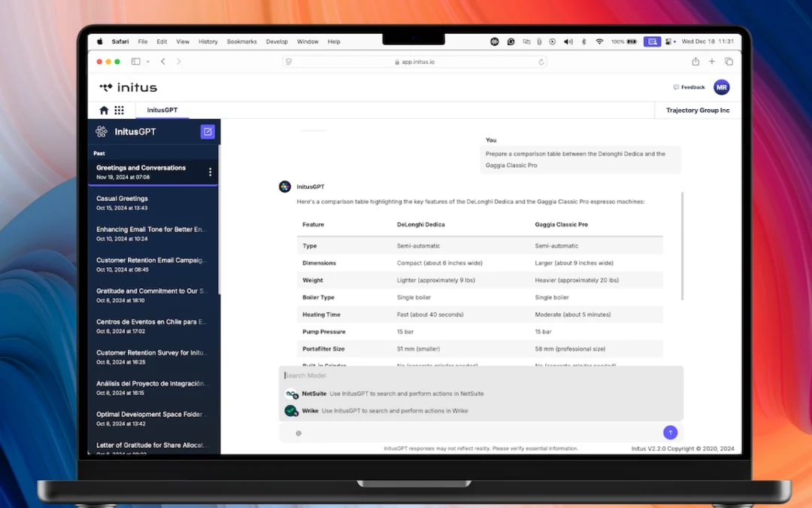Click the message input box

[480, 433]
